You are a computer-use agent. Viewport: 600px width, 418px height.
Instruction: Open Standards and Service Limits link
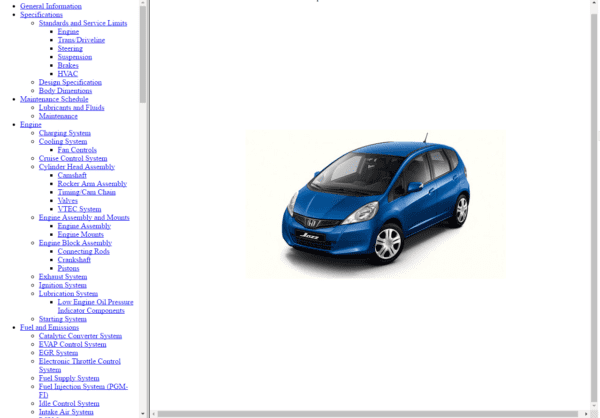pyautogui.click(x=83, y=23)
